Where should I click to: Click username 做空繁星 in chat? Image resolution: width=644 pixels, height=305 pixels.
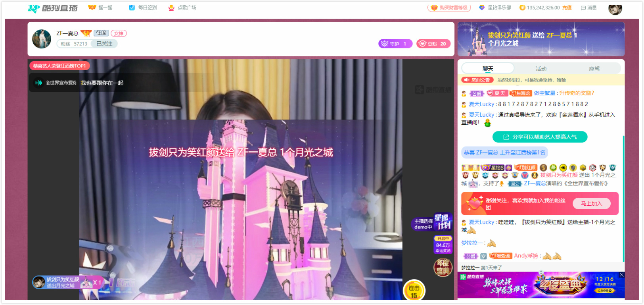tap(544, 93)
